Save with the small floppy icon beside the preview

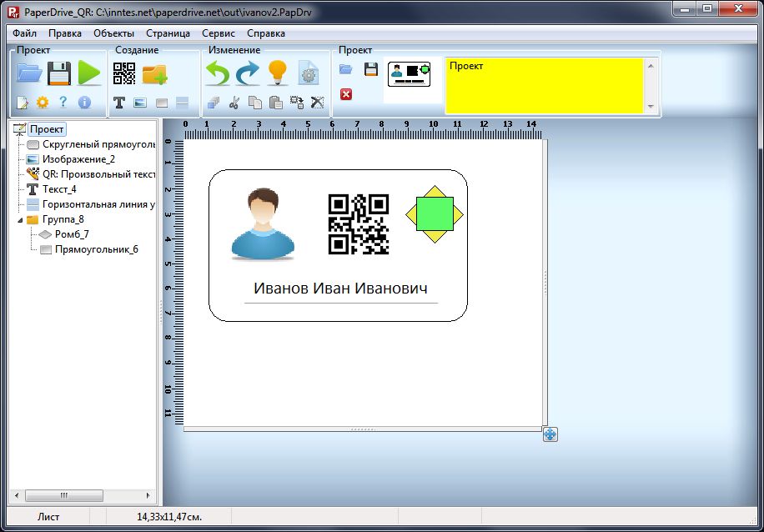click(x=371, y=69)
